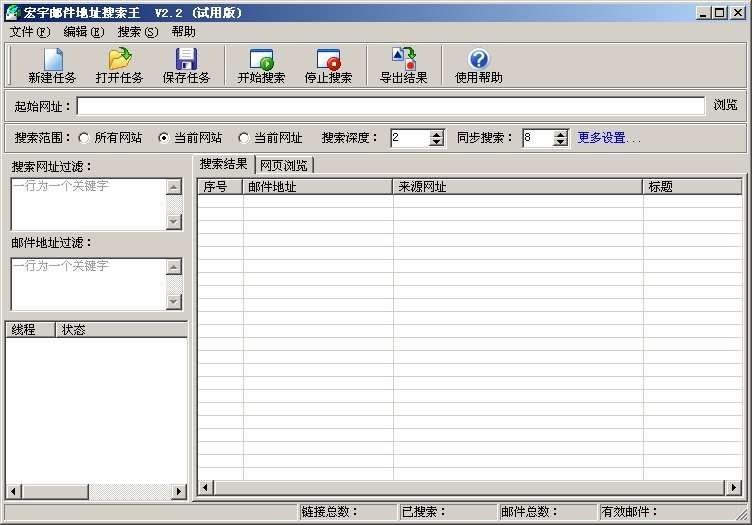Click the thread list horizontal scrollbar thumb
The width and height of the screenshot is (752, 525).
click(55, 491)
